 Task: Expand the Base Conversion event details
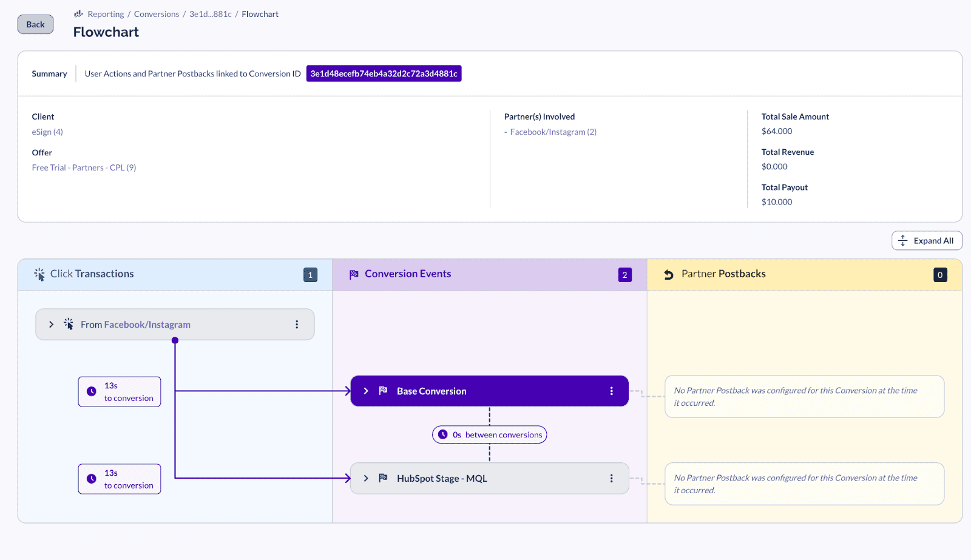365,391
